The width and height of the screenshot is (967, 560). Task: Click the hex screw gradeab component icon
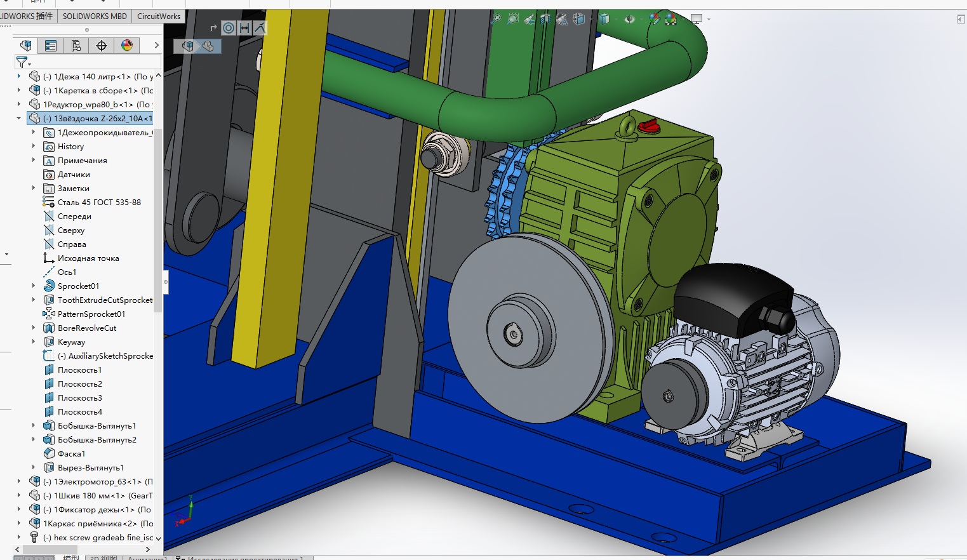coord(34,537)
